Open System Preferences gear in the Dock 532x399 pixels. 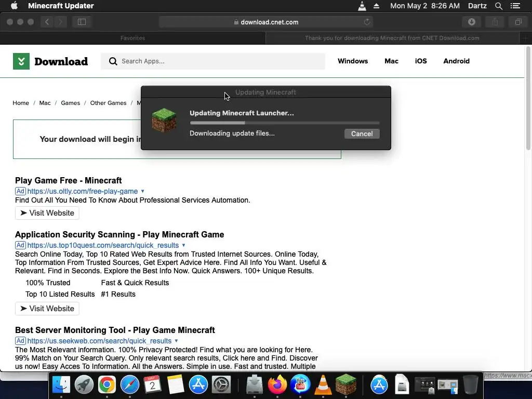pyautogui.click(x=221, y=385)
